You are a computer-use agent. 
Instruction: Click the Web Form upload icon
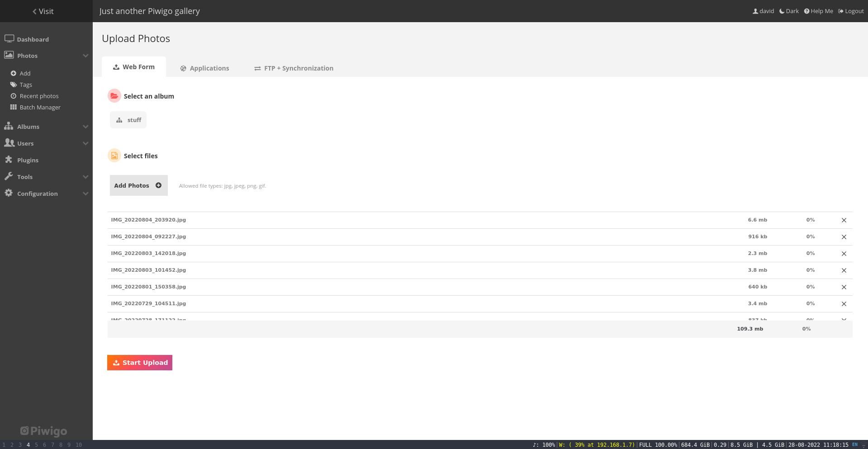(x=116, y=67)
